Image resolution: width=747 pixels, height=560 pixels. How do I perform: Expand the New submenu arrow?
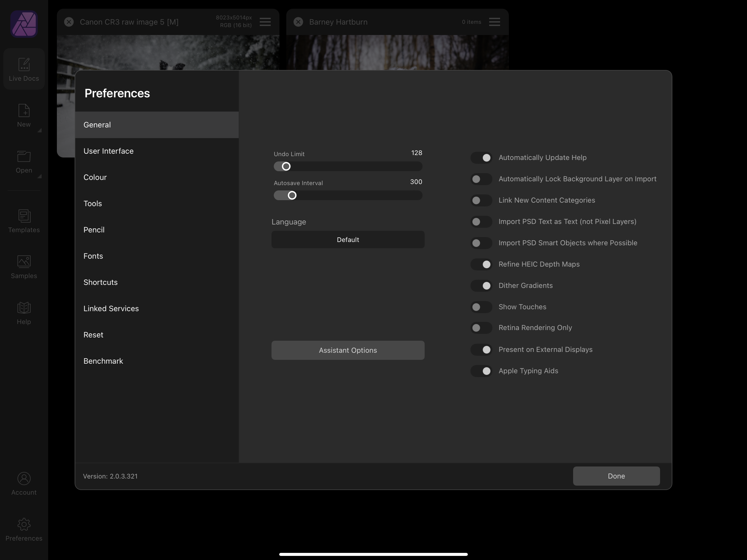tap(40, 130)
